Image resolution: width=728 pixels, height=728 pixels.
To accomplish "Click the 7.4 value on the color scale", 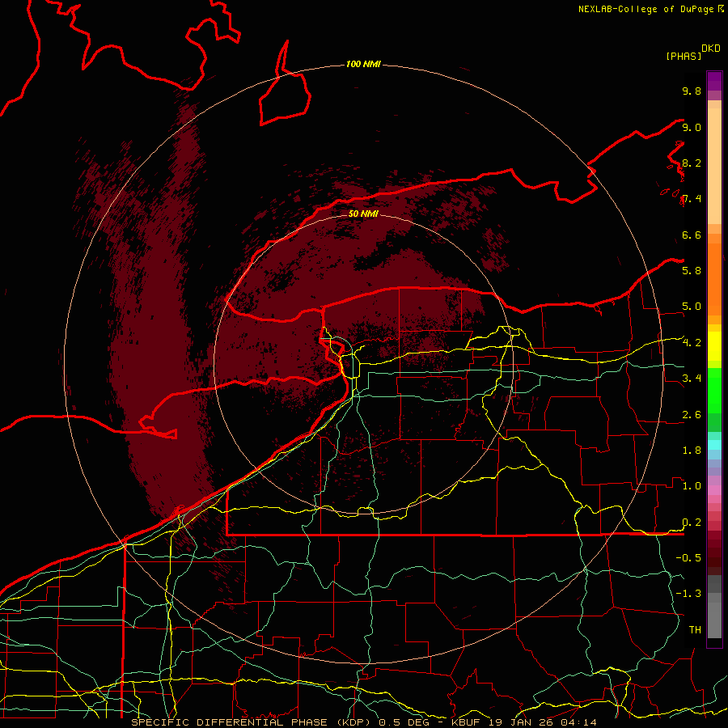I will [692, 199].
